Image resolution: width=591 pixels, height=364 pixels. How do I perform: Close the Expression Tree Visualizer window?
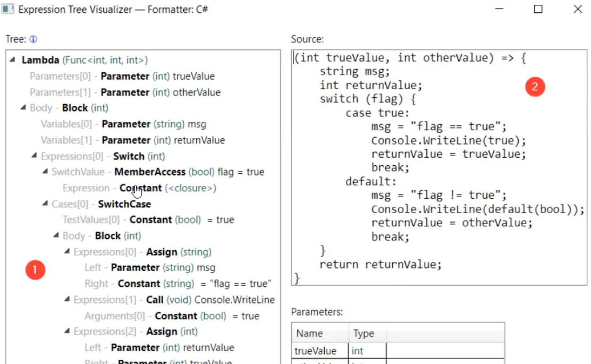(578, 9)
